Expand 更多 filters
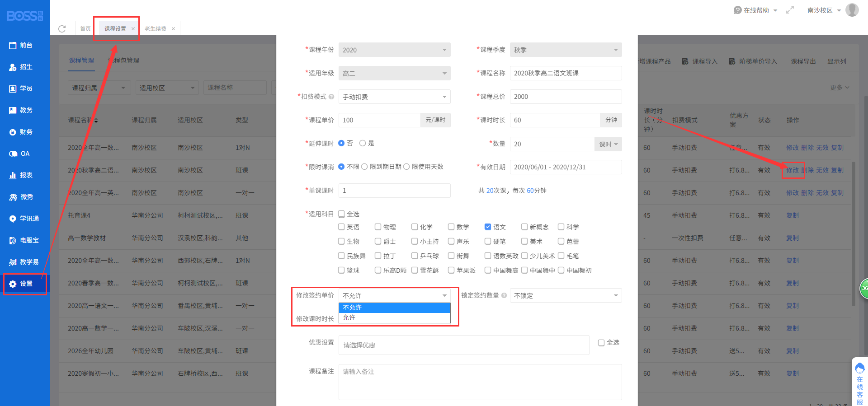Viewport: 868px width, 406px height. (x=840, y=88)
